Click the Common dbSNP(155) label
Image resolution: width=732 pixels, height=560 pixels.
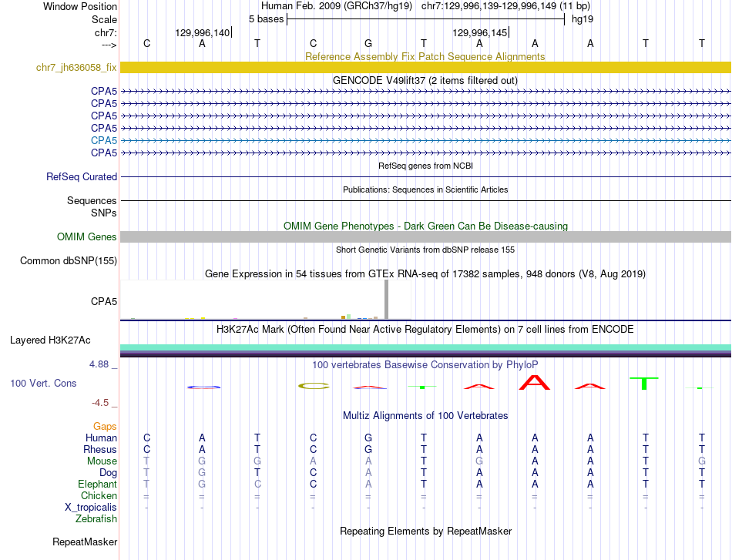click(68, 261)
